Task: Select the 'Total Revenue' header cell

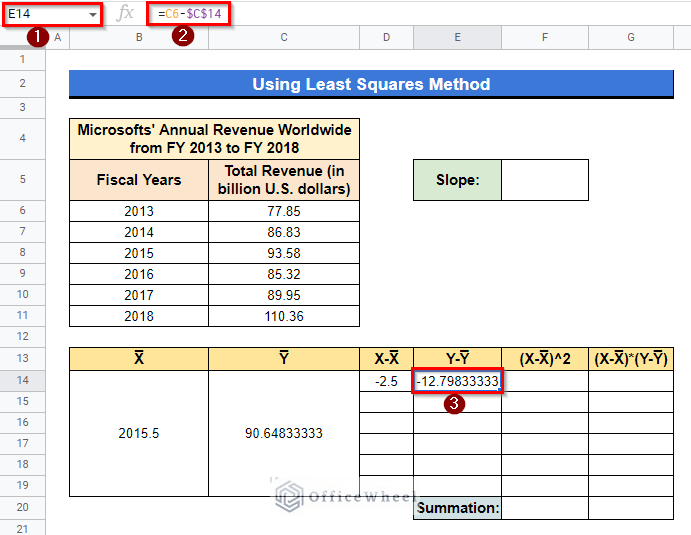Action: (x=284, y=180)
